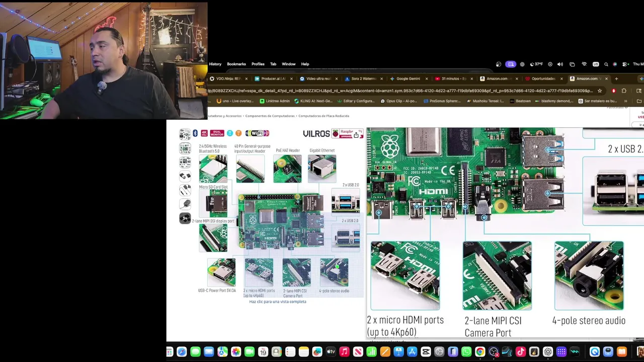Open the KLING AI bookmark
644x362 pixels.
(x=313, y=101)
